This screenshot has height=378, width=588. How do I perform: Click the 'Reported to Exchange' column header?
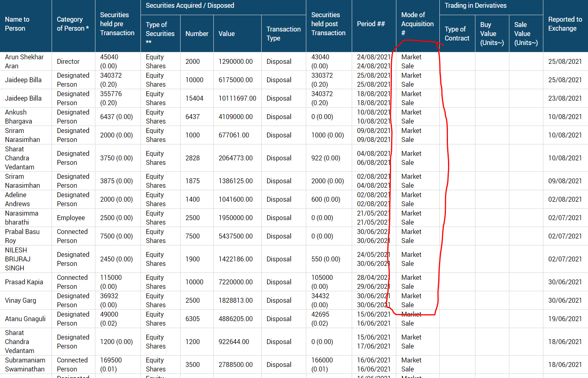pos(565,24)
